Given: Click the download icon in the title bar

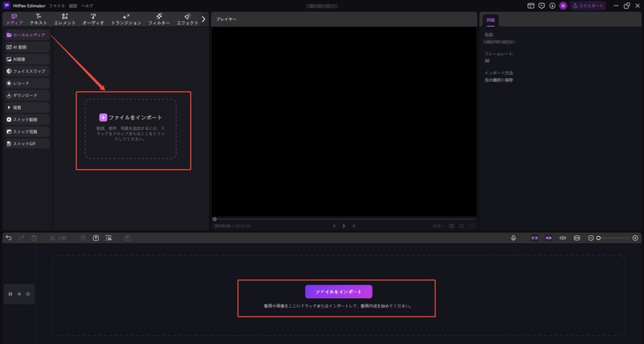Looking at the screenshot, I should pyautogui.click(x=552, y=6).
